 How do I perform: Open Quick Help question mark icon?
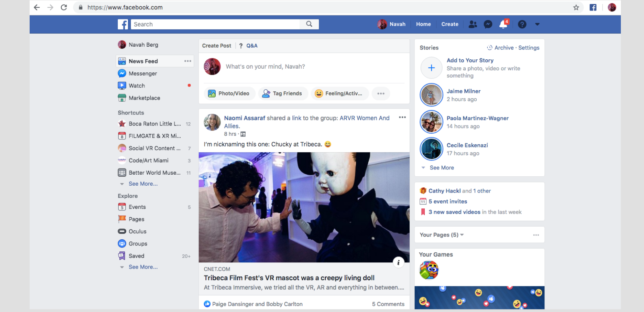pos(522,24)
